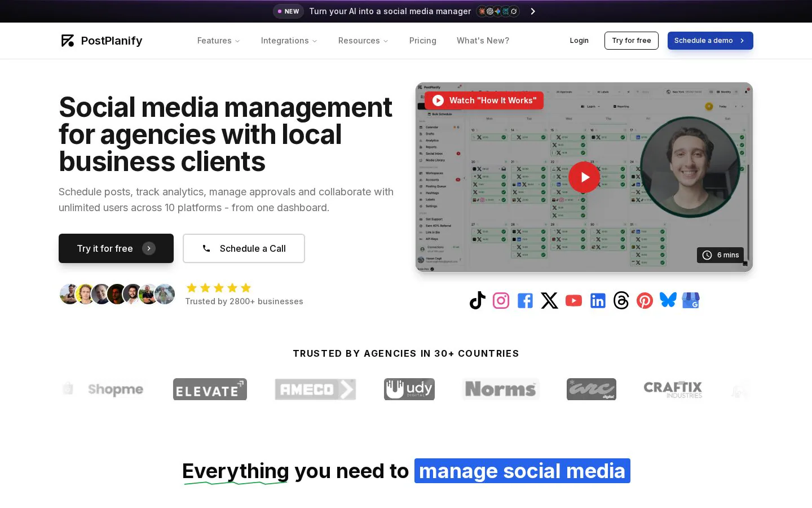Open the AI social media manager announcement
This screenshot has height=508, width=812.
point(390,11)
